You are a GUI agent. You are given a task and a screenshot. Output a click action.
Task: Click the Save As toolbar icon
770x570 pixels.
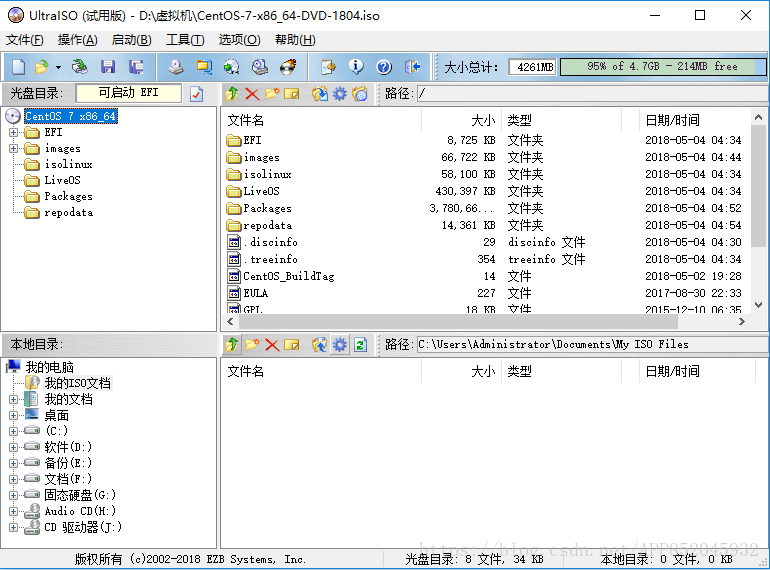(x=136, y=67)
